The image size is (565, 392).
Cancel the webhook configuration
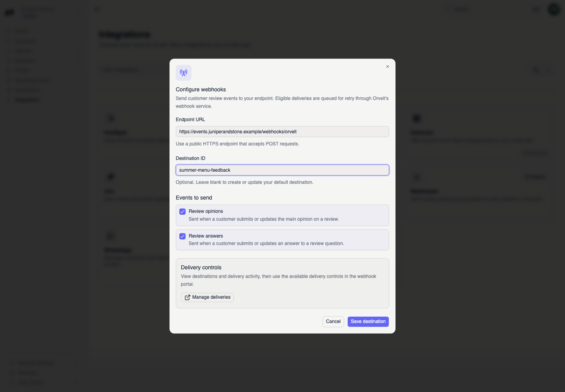click(x=333, y=322)
